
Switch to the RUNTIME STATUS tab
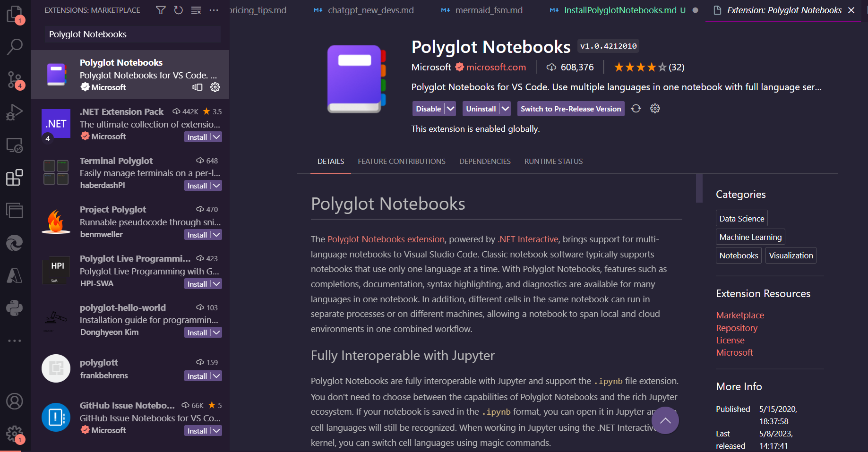pos(553,162)
